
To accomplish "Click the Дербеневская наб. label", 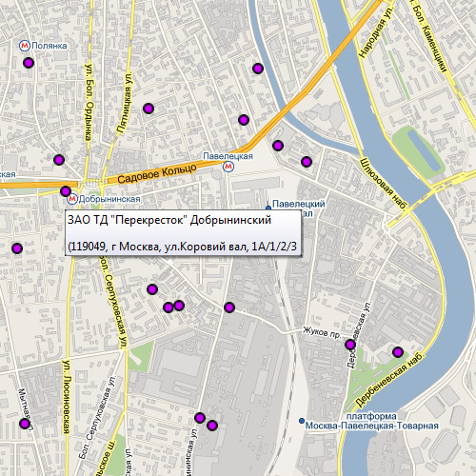I will 389,380.
